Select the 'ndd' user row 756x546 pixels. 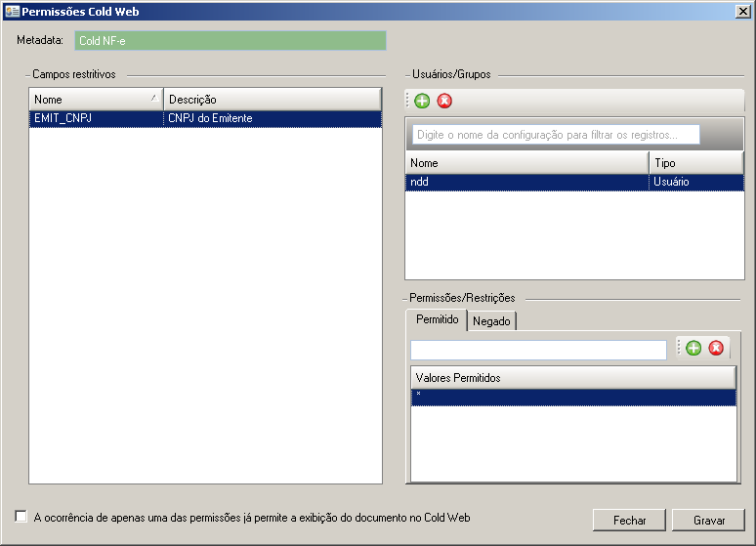[574, 183]
